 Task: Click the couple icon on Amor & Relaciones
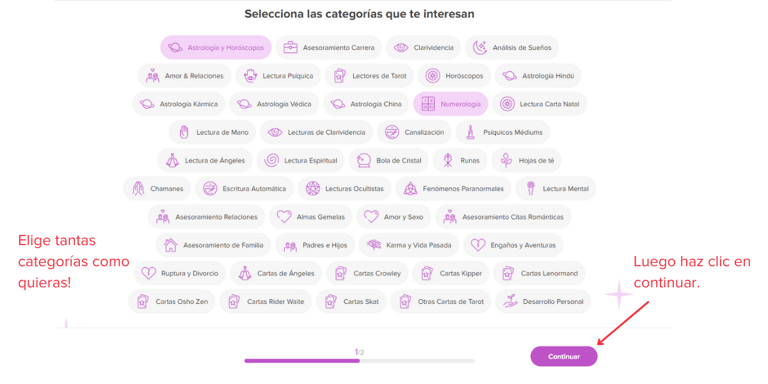click(152, 76)
